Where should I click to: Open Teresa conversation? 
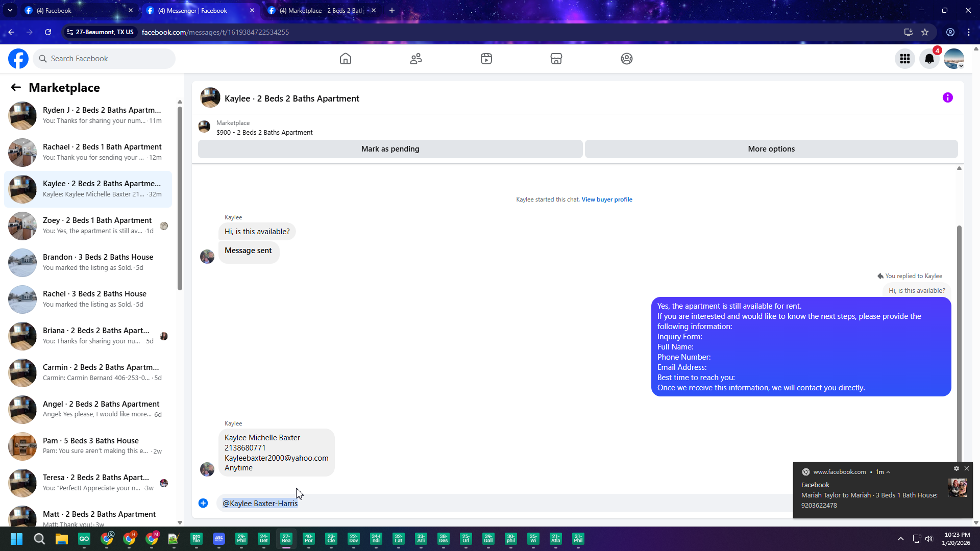tap(88, 483)
